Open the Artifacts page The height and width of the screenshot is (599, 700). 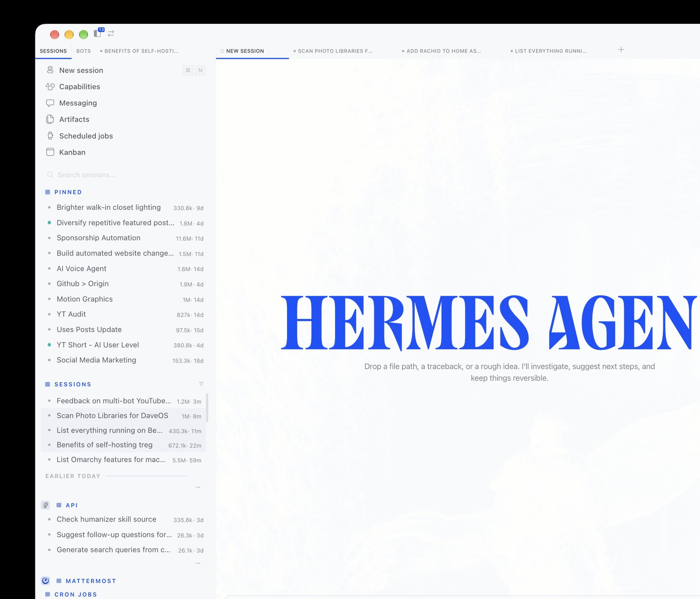[x=125, y=119]
